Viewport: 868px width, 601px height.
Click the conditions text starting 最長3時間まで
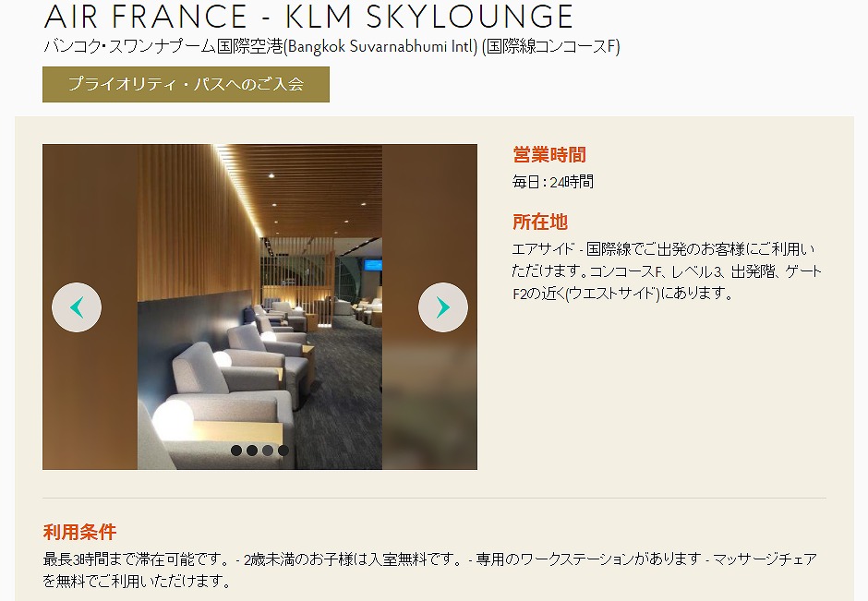pos(430,570)
